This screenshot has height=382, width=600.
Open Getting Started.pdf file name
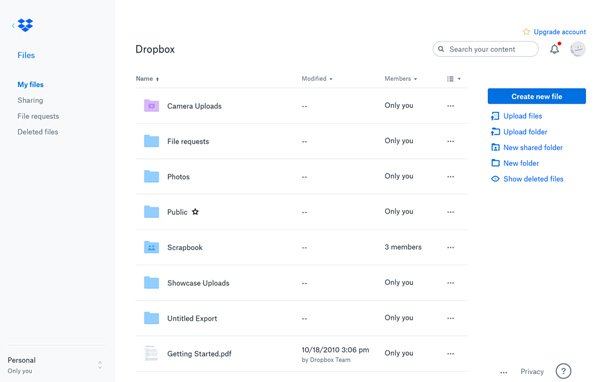click(199, 354)
